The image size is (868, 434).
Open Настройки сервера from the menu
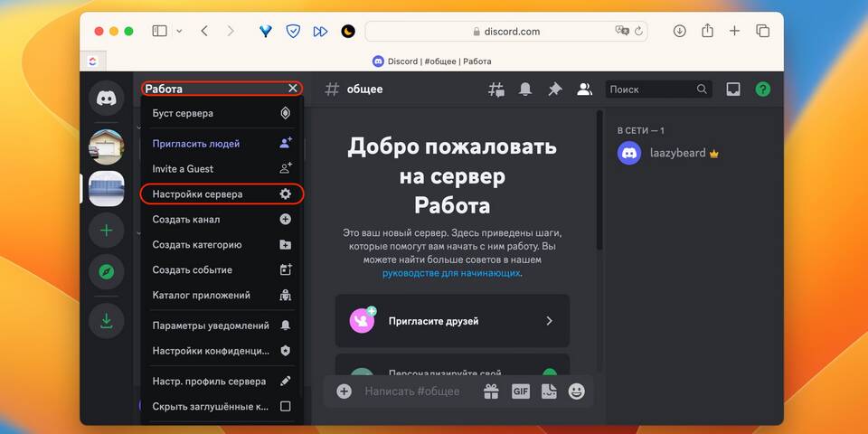tap(222, 194)
